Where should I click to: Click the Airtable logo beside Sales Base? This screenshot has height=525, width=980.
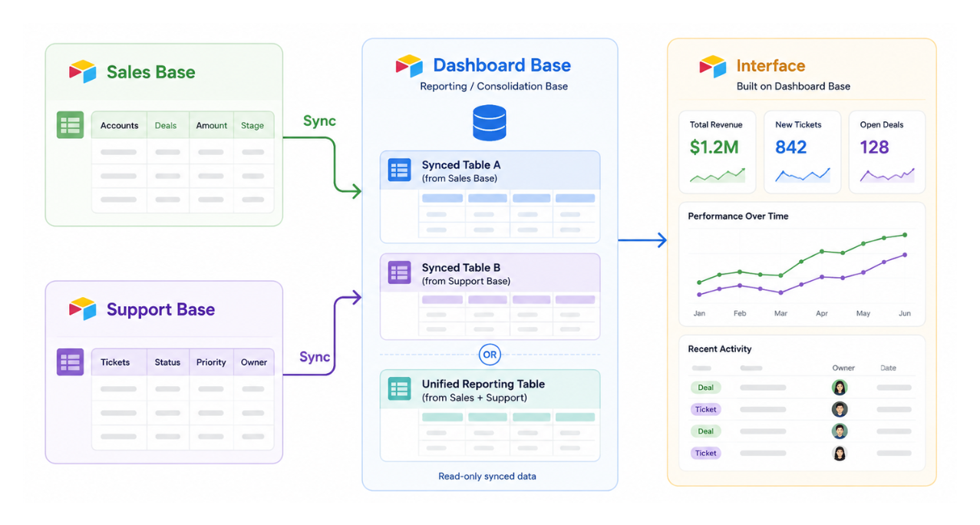click(x=83, y=71)
